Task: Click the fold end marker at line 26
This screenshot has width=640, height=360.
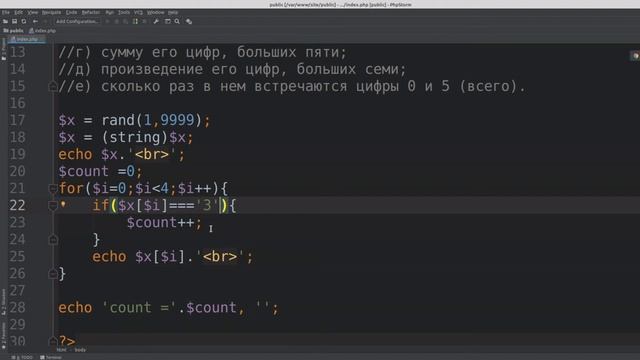Action: point(53,273)
